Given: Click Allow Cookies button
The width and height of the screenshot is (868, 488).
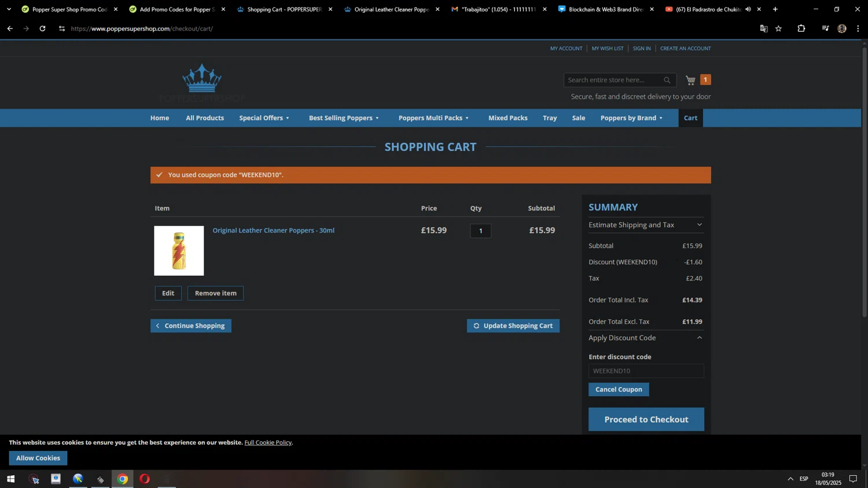Looking at the screenshot, I should click(38, 458).
